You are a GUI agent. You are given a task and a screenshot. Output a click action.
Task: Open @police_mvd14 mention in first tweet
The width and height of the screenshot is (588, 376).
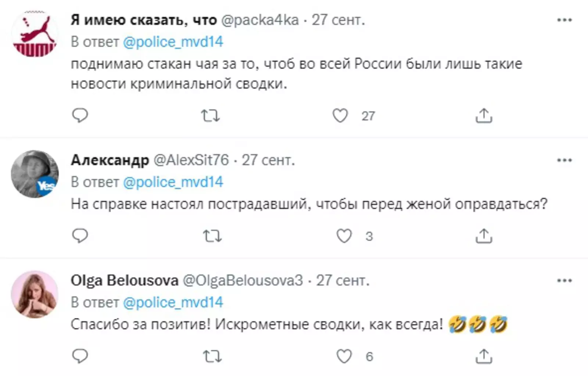(173, 42)
